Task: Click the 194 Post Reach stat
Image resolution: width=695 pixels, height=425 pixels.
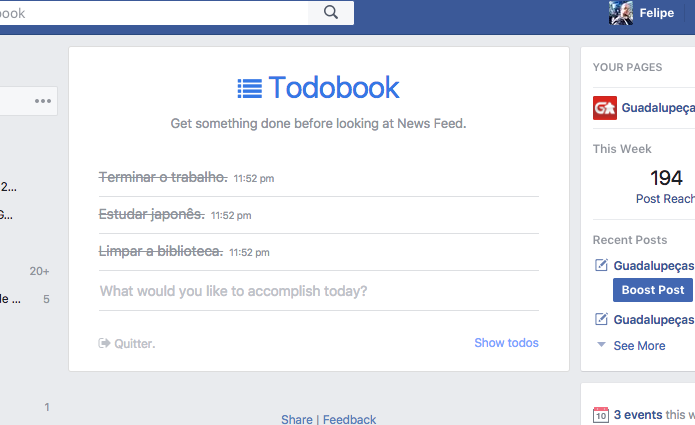Action: coord(666,187)
